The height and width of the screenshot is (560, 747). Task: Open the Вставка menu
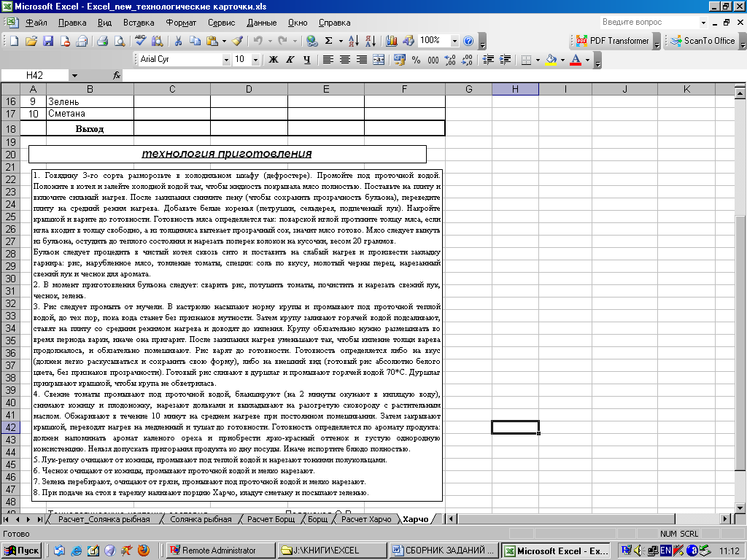tap(139, 23)
